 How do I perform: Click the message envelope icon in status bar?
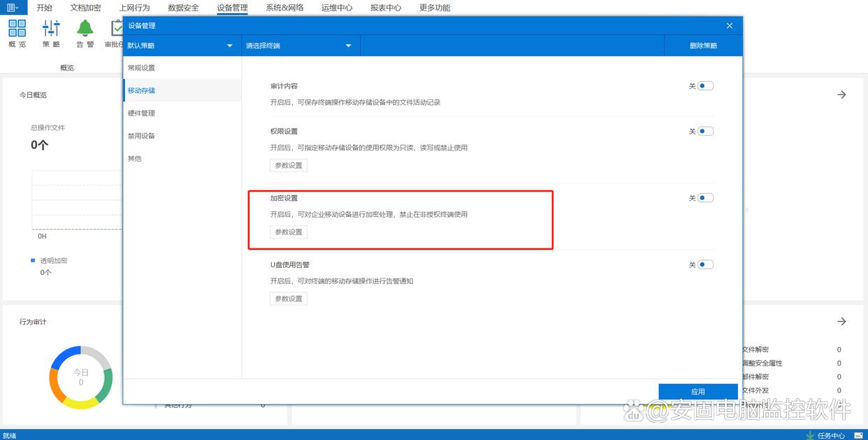tap(859, 435)
